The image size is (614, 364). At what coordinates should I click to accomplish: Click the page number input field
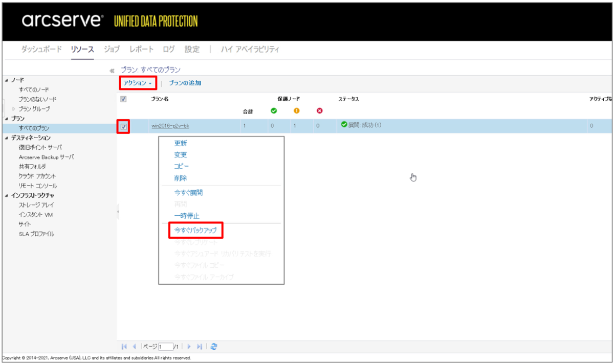click(x=166, y=347)
